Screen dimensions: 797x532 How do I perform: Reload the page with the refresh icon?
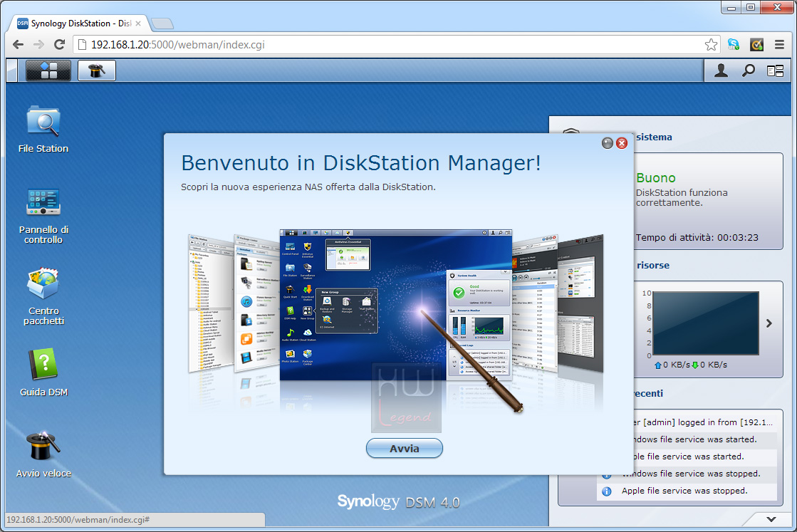59,45
